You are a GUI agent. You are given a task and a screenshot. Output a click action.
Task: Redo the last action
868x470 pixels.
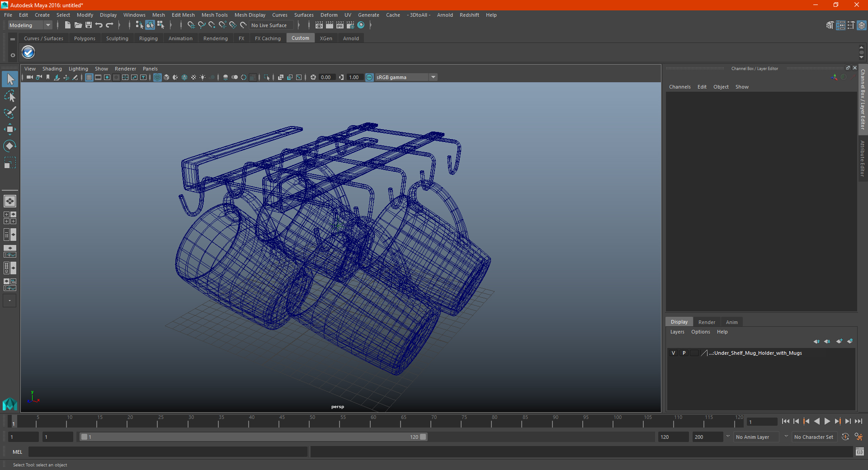109,25
